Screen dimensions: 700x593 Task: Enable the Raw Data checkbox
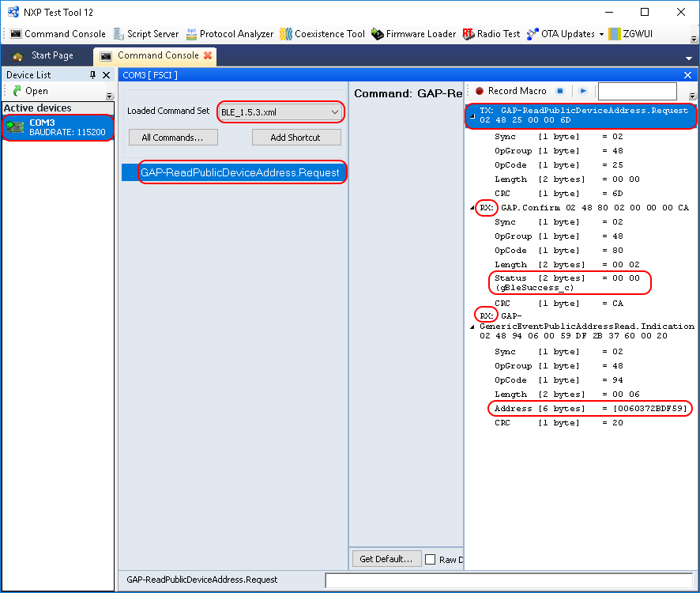tap(430, 559)
